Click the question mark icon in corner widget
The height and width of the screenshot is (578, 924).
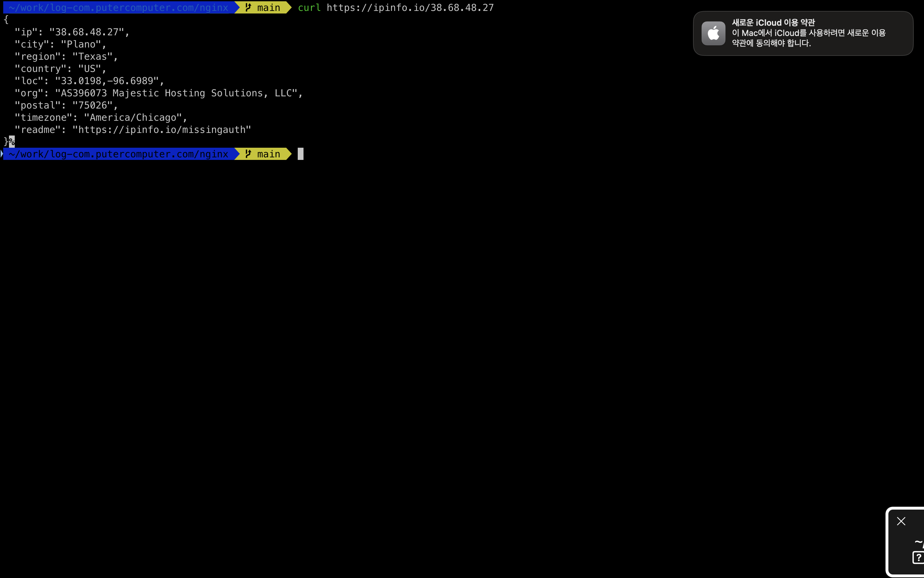(918, 557)
